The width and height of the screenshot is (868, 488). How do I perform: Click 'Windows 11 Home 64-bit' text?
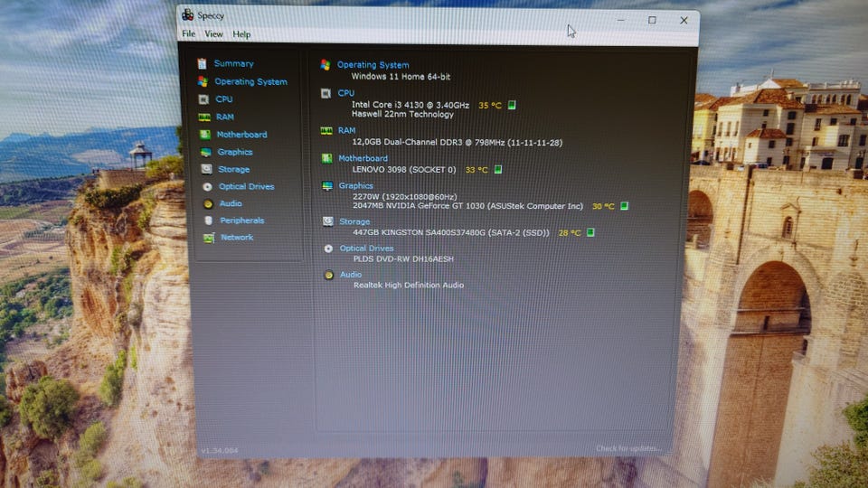coord(401,77)
